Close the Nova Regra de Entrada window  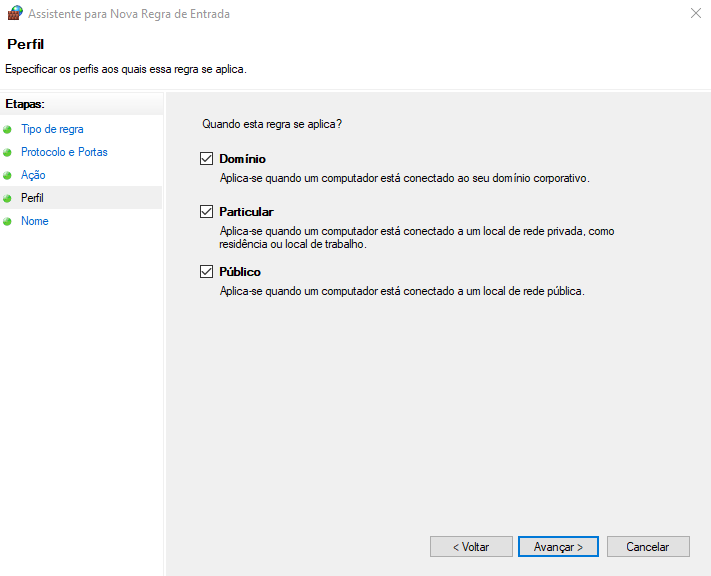(x=694, y=14)
